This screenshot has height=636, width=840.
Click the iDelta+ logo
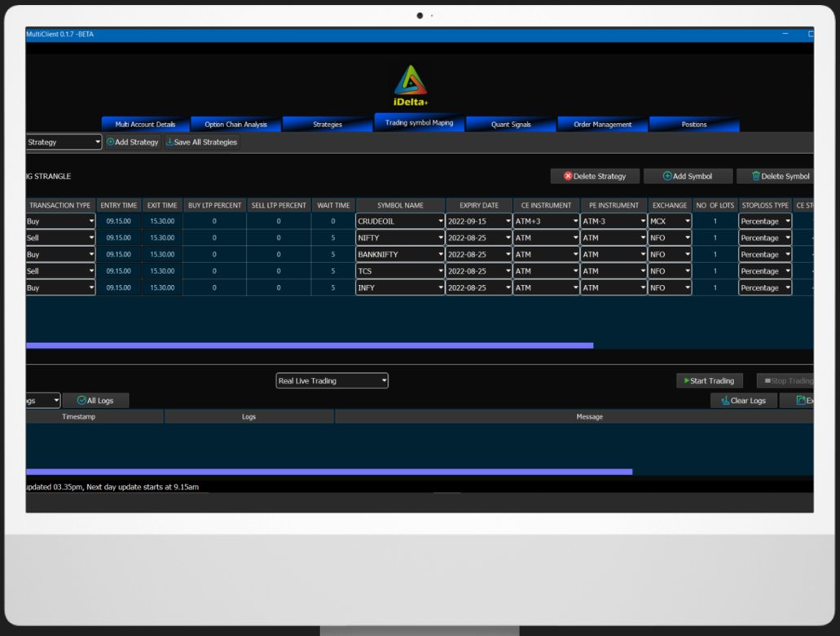click(x=411, y=86)
